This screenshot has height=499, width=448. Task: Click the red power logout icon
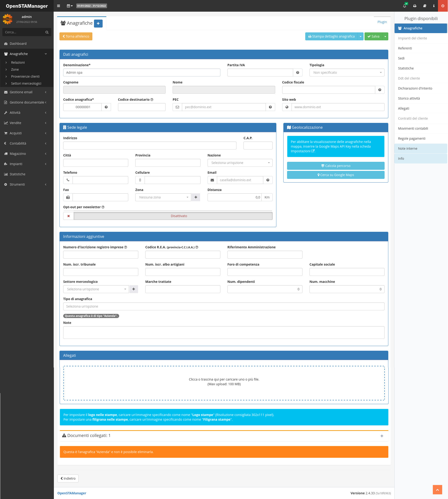(x=443, y=6)
